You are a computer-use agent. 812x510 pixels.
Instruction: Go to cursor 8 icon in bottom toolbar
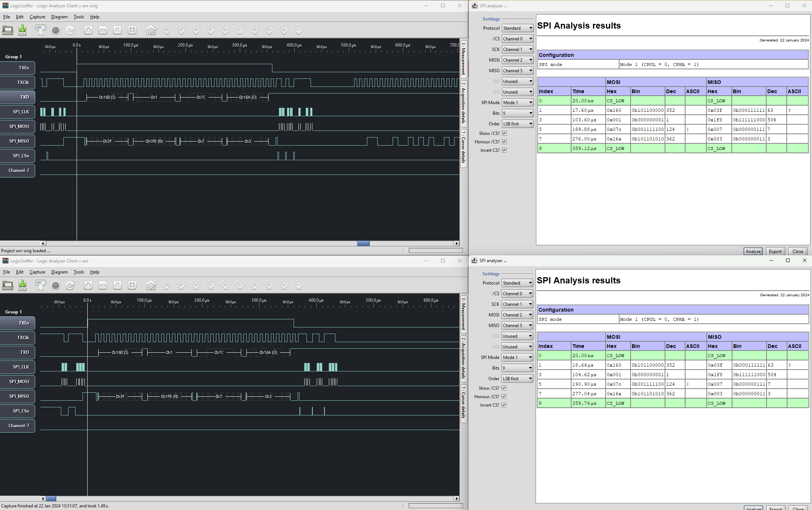269,285
